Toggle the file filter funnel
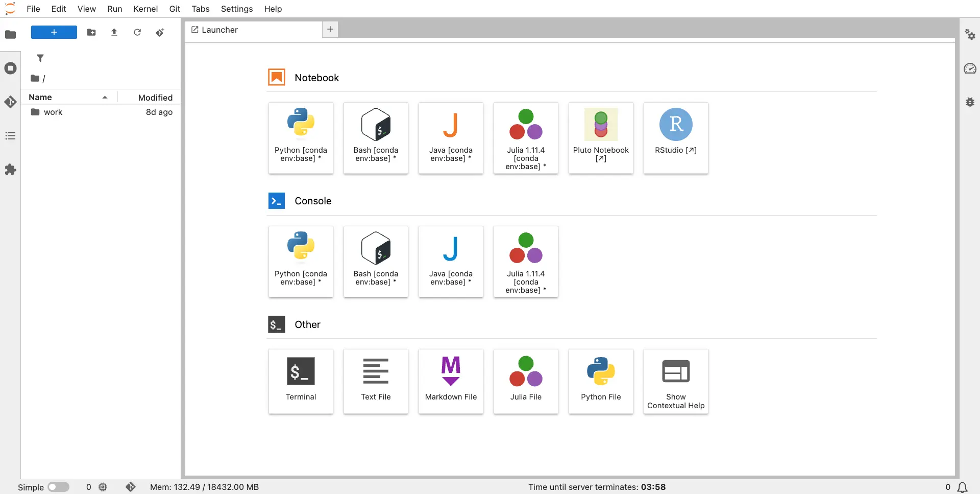 pyautogui.click(x=40, y=58)
